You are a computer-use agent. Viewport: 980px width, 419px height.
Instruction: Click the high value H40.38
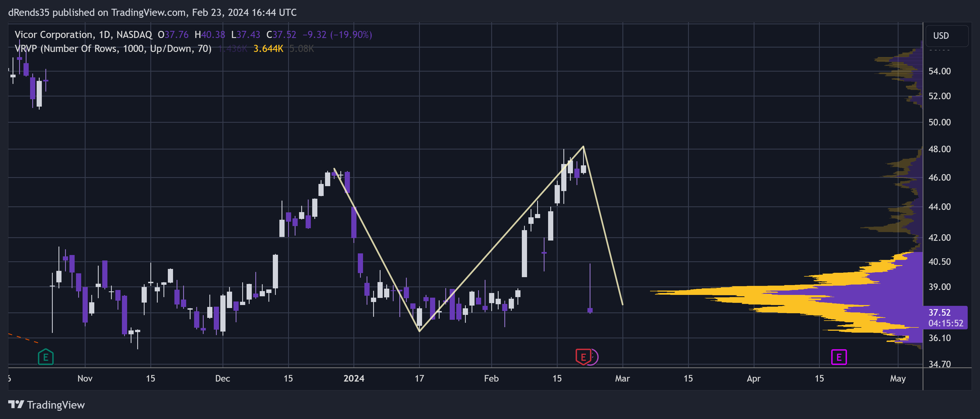click(x=210, y=35)
